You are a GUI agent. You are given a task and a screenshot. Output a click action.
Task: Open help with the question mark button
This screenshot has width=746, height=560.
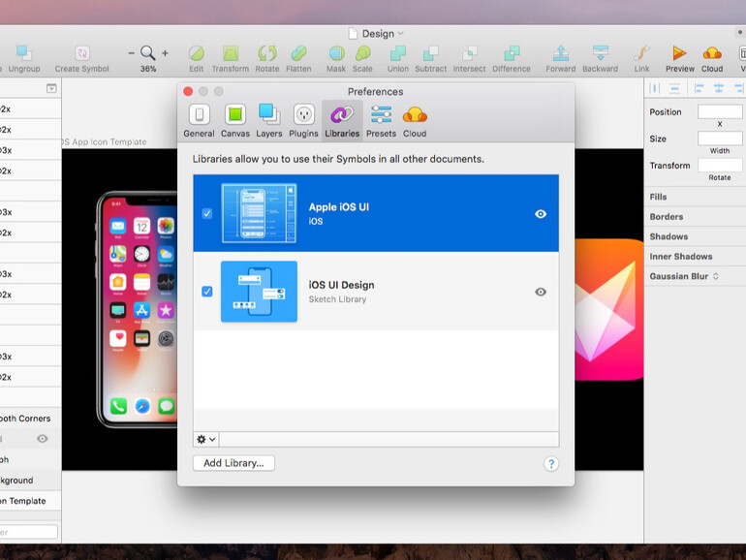point(551,464)
